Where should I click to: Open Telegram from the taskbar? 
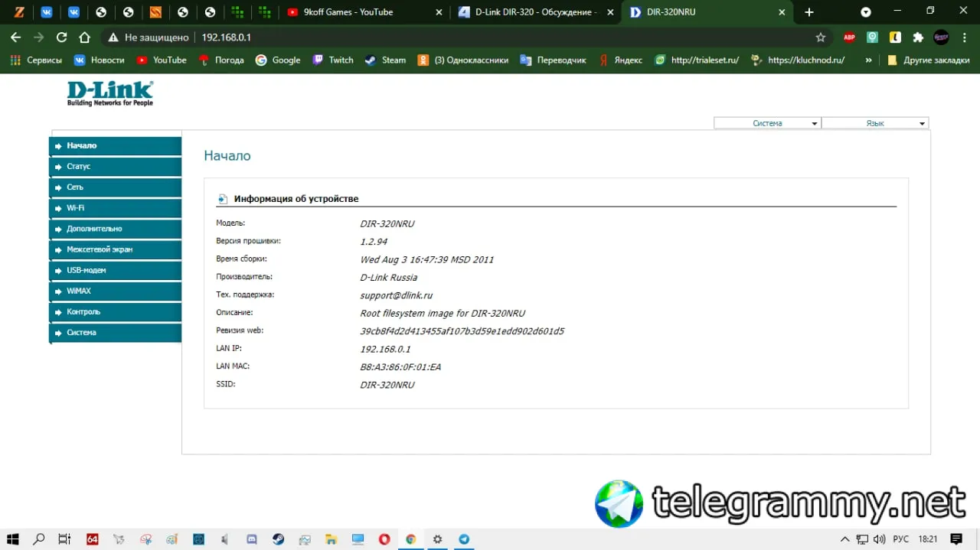tap(464, 539)
